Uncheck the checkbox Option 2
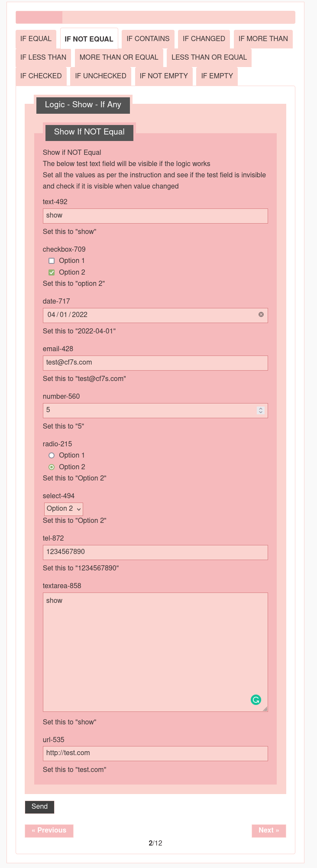The image size is (317, 868). pos(52,272)
